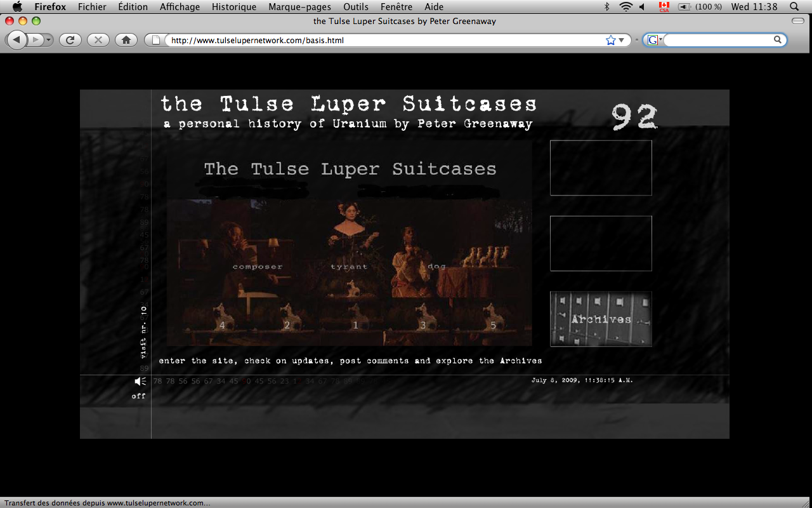Image resolution: width=812 pixels, height=508 pixels.
Task: Open the back/forward history dropdown arrow
Action: tap(49, 40)
